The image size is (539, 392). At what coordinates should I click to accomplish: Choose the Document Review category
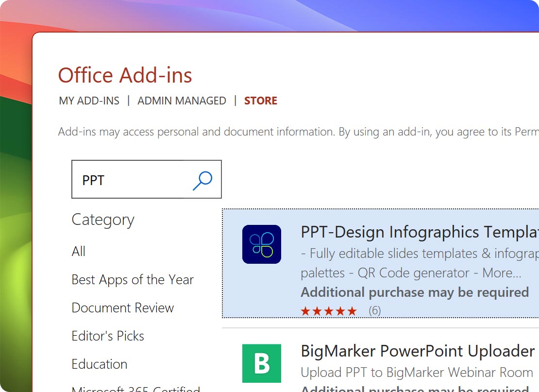[122, 308]
